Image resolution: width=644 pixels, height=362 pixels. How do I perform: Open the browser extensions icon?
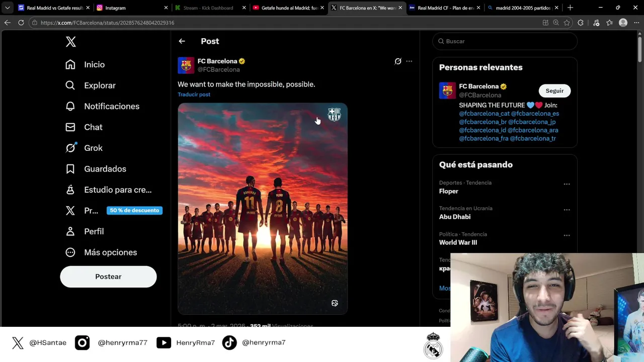tap(581, 23)
